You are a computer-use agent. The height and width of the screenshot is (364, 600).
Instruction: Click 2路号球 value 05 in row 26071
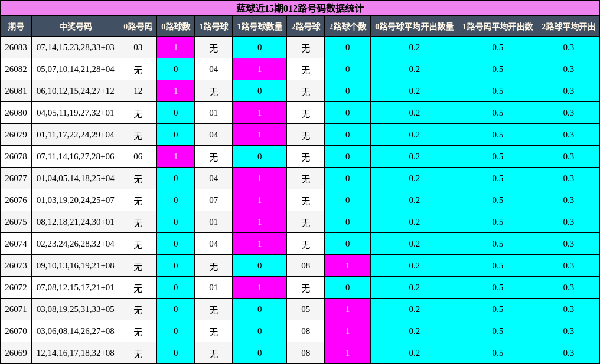point(305,309)
